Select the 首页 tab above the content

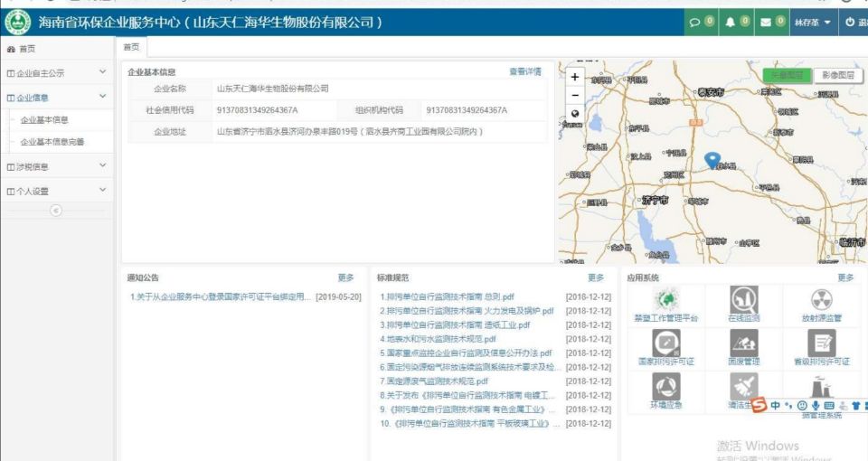click(x=131, y=47)
